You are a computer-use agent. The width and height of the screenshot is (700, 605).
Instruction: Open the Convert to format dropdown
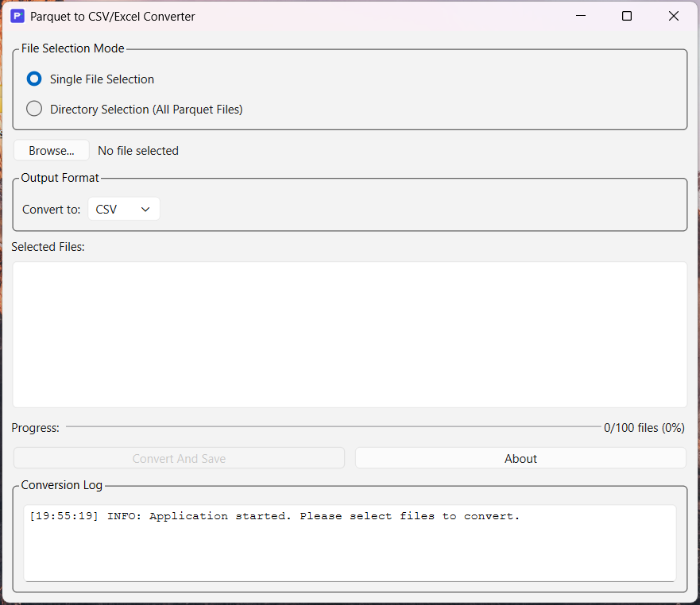123,210
